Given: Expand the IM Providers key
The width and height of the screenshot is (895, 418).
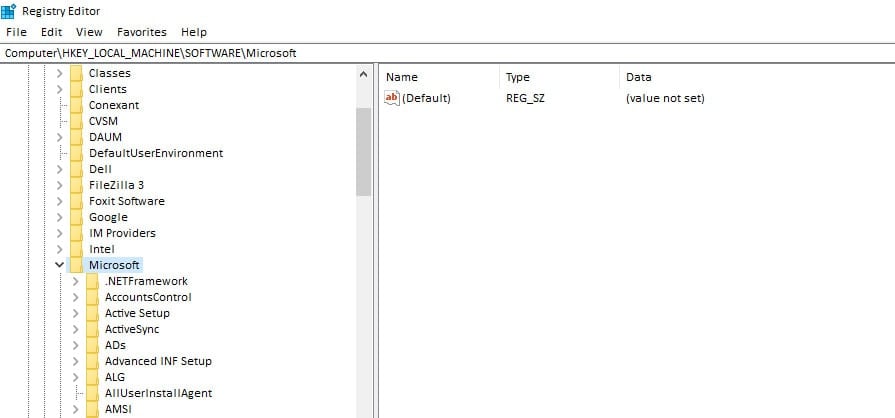Looking at the screenshot, I should click(x=59, y=233).
